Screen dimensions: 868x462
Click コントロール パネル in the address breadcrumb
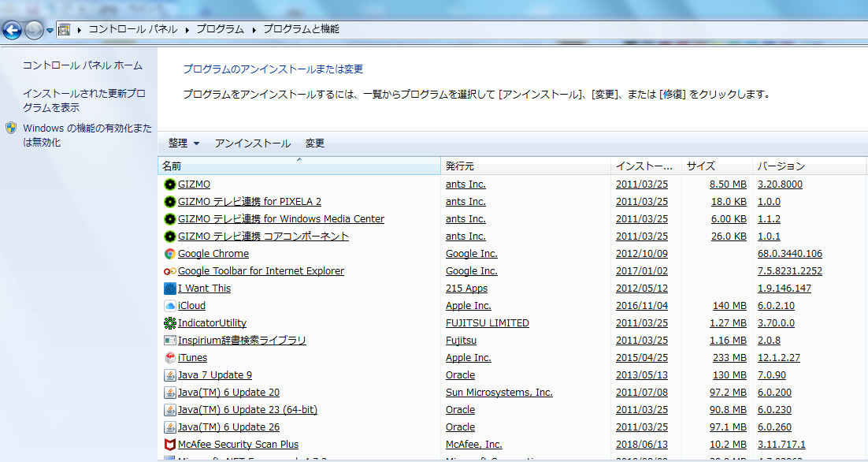[133, 29]
